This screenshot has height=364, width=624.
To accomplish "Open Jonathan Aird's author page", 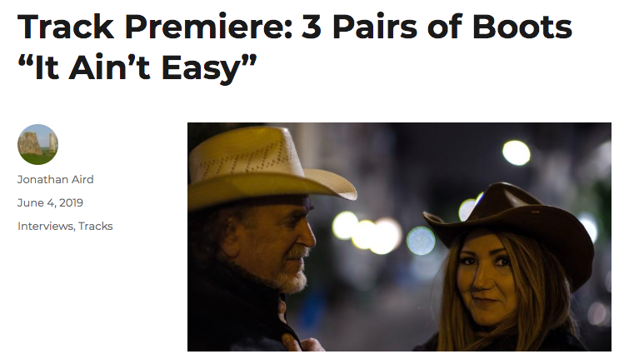I will (55, 179).
